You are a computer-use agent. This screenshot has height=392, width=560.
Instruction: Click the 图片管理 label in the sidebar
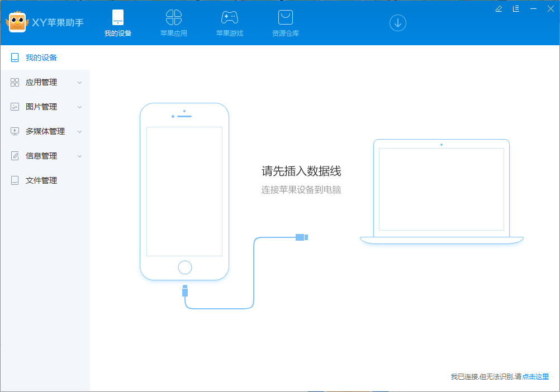coord(41,107)
